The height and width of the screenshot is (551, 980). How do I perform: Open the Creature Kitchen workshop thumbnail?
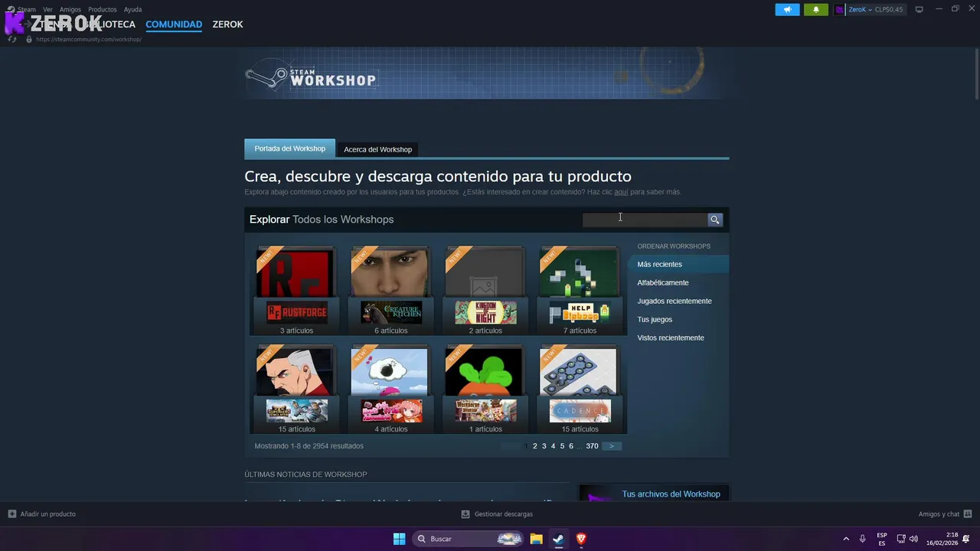click(x=390, y=272)
